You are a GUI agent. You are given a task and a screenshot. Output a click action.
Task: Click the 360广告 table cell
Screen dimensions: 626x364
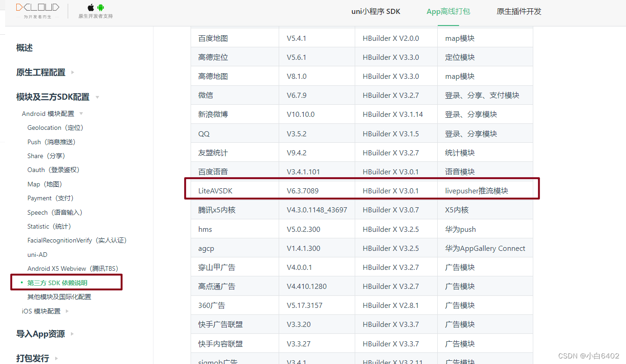(235, 306)
